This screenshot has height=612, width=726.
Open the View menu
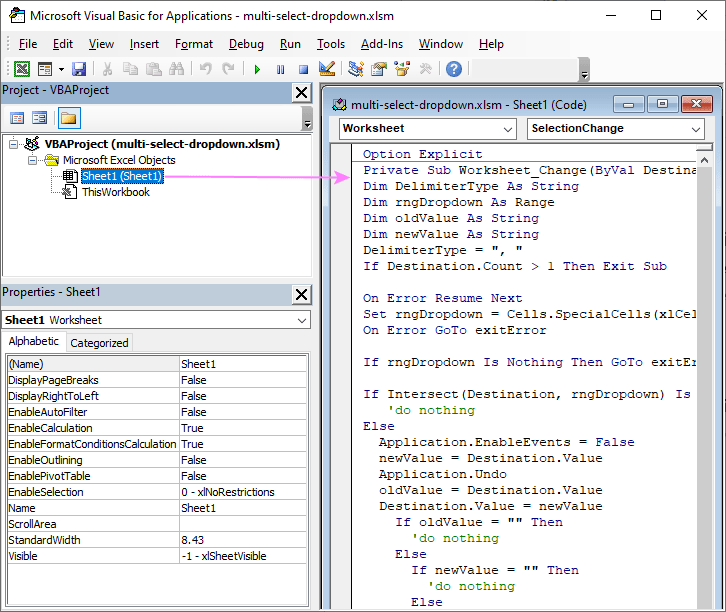pos(101,44)
